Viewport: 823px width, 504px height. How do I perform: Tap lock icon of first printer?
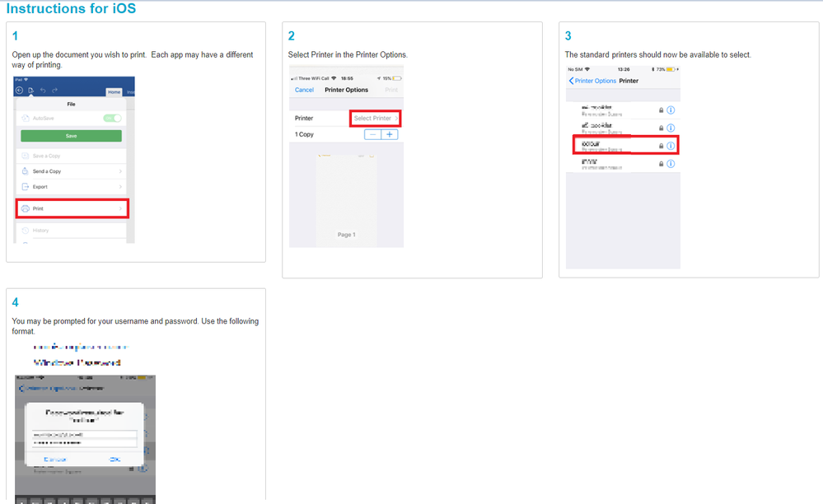(662, 110)
